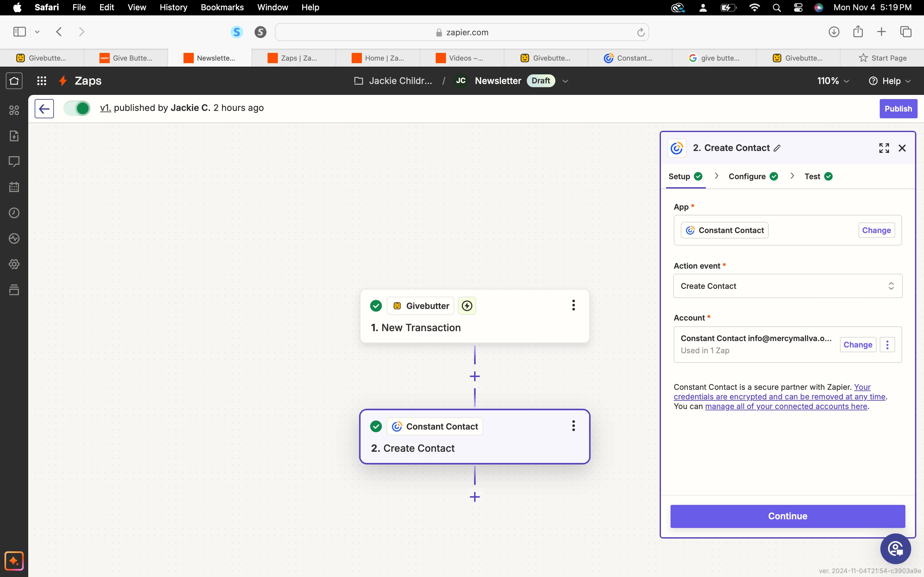924x577 pixels.
Task: Open Zap history clock icon in sidebar
Action: pyautogui.click(x=14, y=213)
